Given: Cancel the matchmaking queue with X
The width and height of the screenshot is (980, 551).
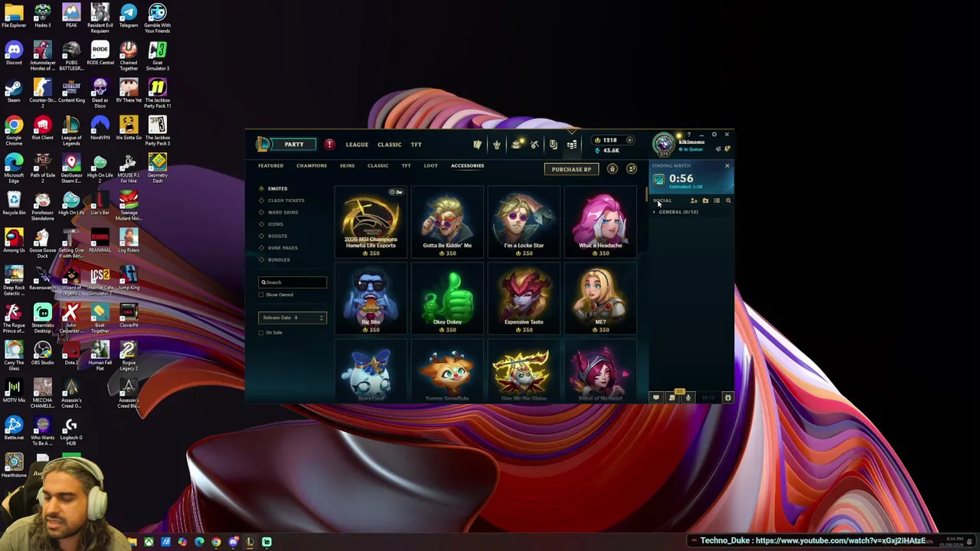Looking at the screenshot, I should (x=727, y=165).
